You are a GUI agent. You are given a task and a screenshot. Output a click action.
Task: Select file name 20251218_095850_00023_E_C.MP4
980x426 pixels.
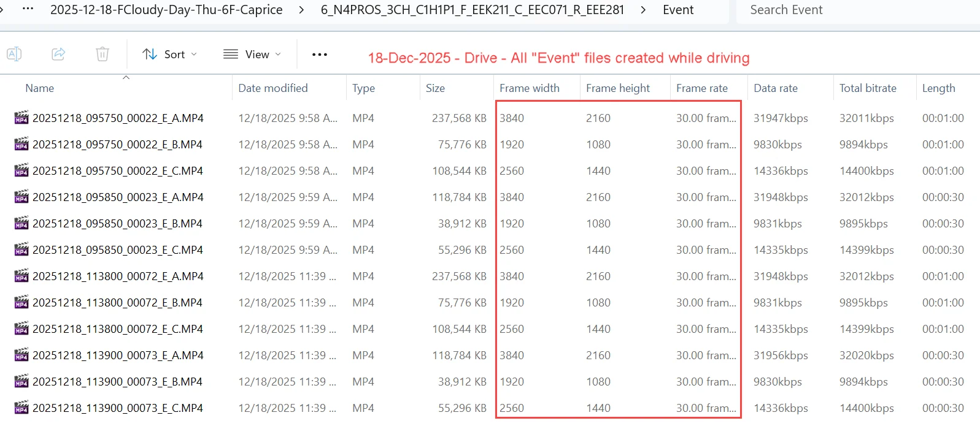click(x=118, y=250)
